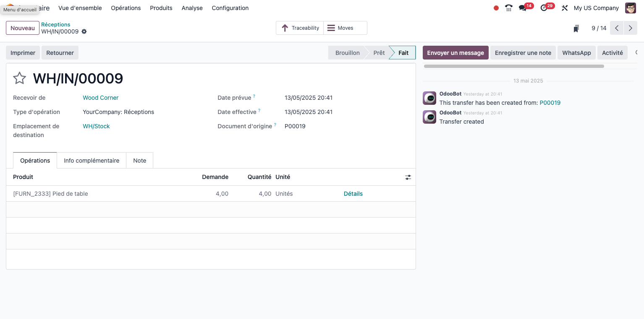The height and width of the screenshot is (319, 644).
Task: Click the WhatsApp button
Action: click(577, 53)
